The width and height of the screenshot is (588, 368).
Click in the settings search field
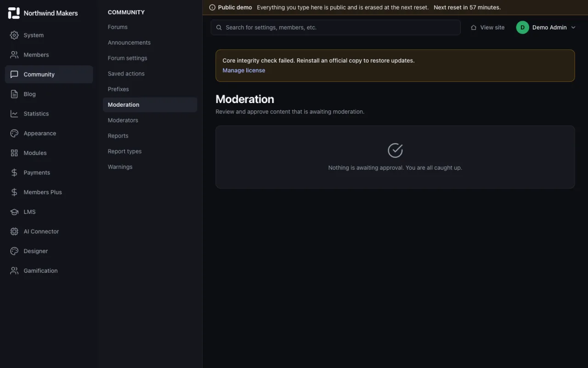coord(335,28)
